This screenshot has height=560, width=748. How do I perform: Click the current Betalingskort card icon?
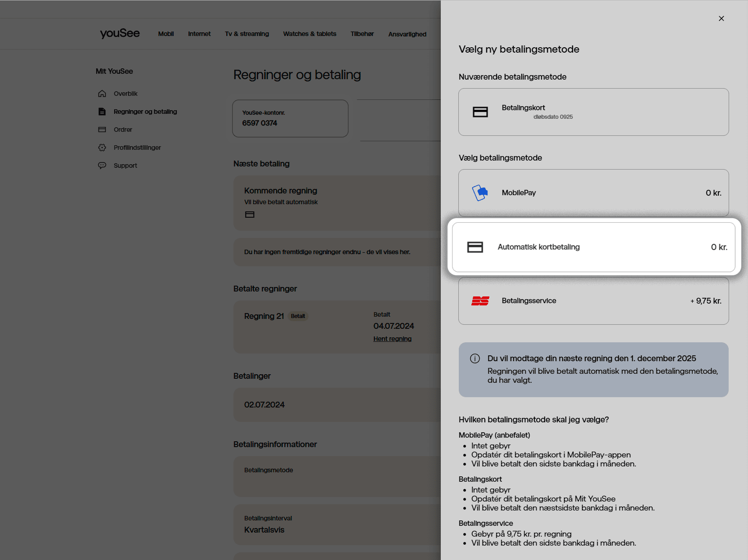coord(480,112)
